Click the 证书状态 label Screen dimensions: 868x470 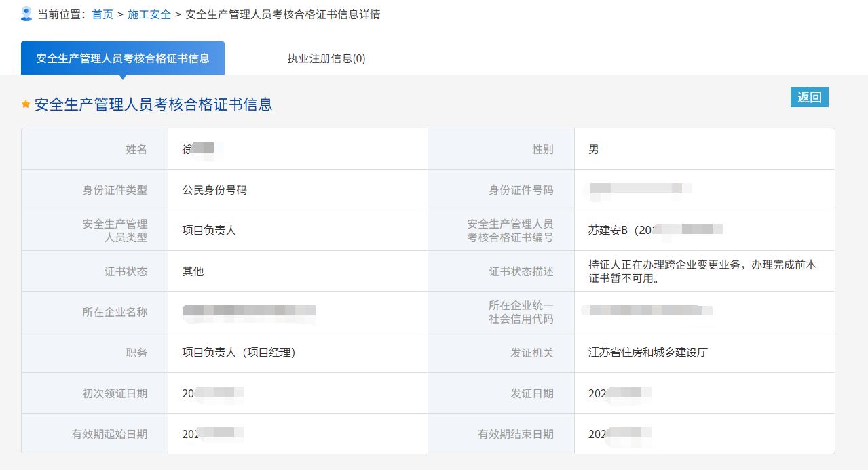(126, 271)
